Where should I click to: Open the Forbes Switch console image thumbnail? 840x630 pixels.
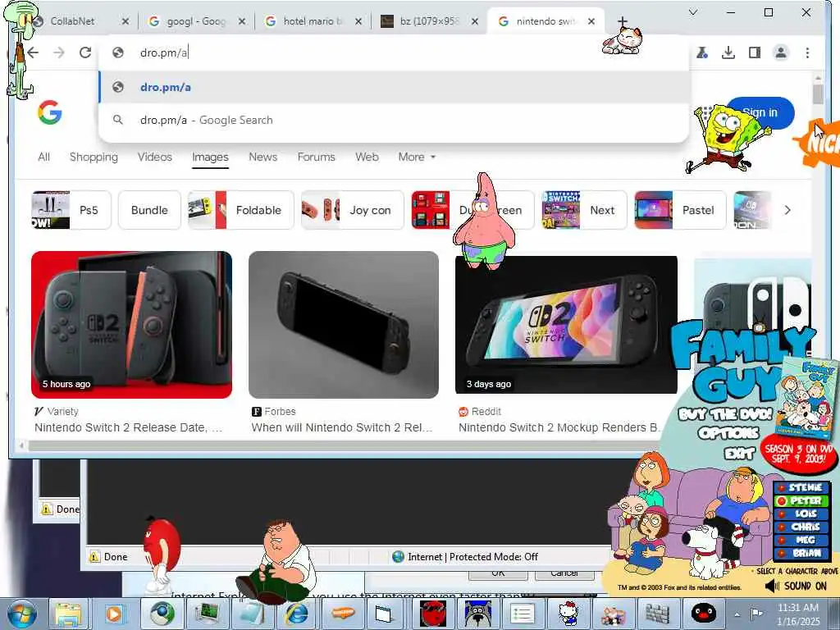pos(344,325)
